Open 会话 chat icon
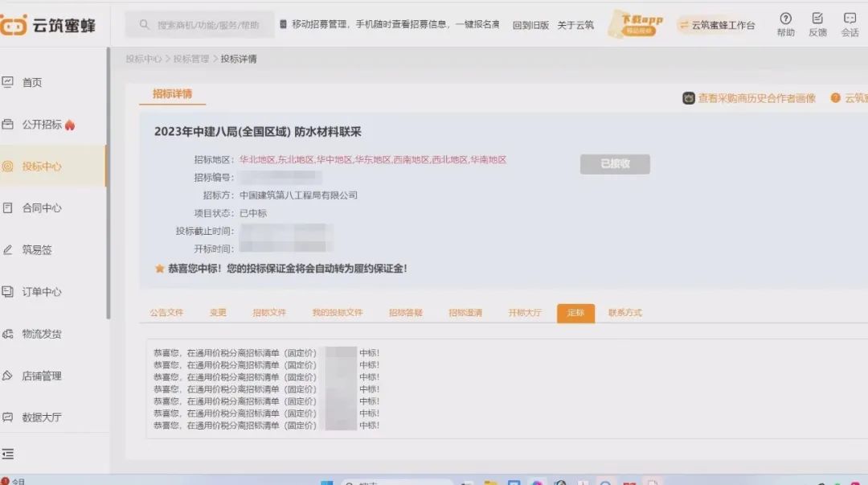This screenshot has width=868, height=485. pos(850,18)
